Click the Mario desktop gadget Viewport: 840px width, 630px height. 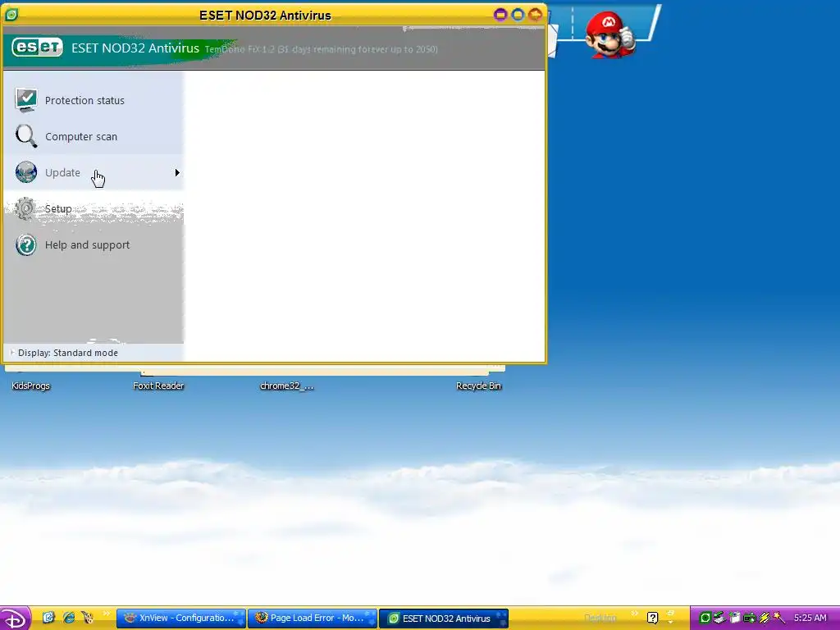(x=609, y=34)
